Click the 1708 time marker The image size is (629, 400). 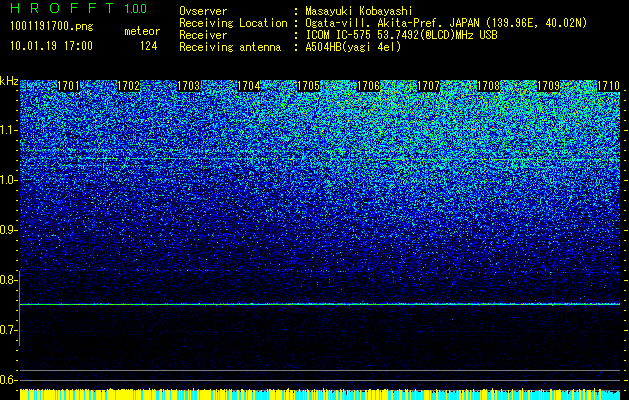489,86
